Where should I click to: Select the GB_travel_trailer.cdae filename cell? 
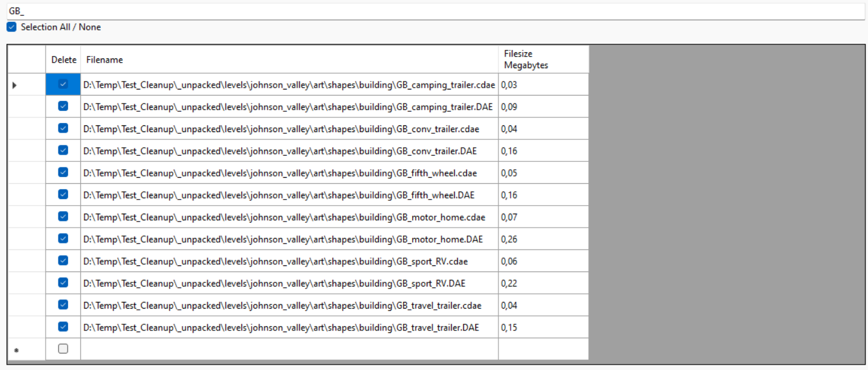289,305
